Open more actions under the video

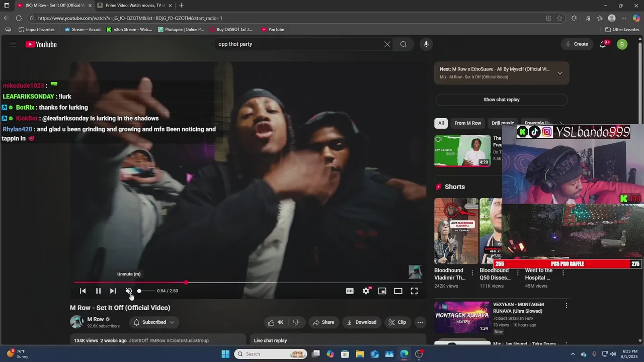click(420, 322)
